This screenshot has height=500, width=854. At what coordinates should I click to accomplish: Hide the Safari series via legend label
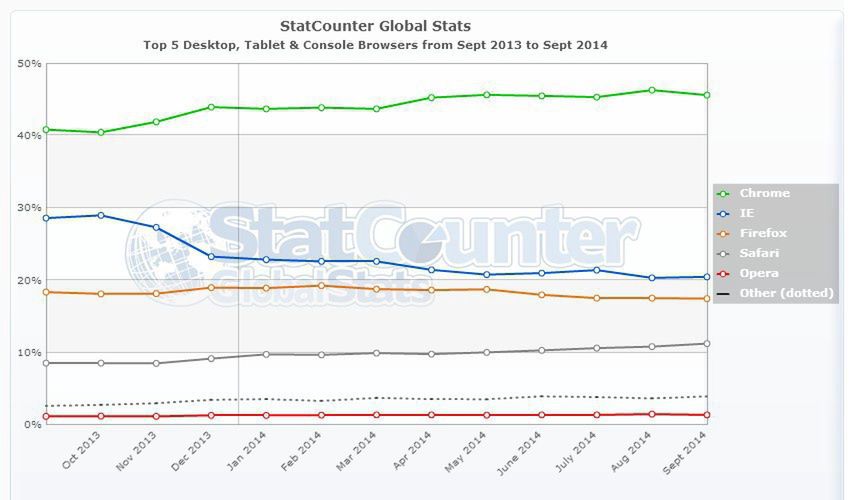[x=760, y=253]
